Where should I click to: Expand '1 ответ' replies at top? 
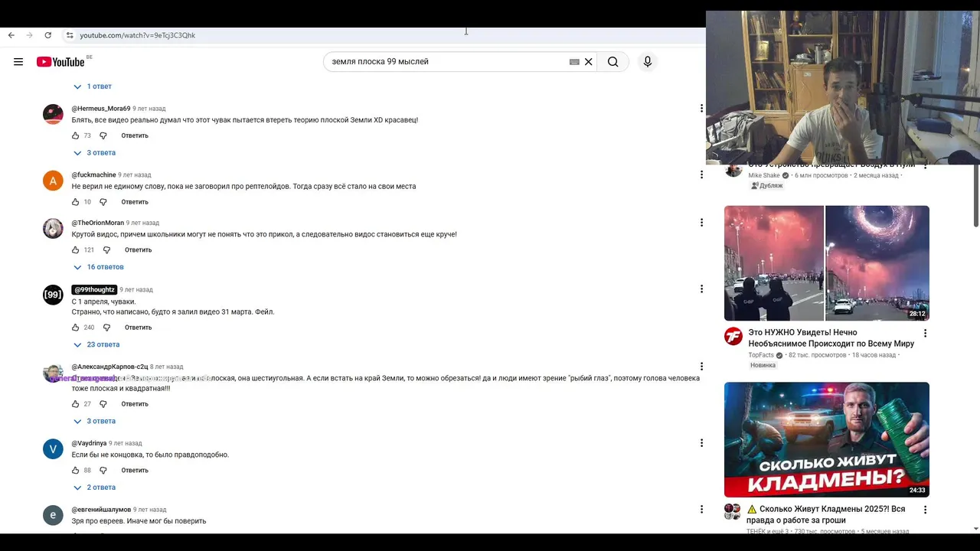click(93, 86)
